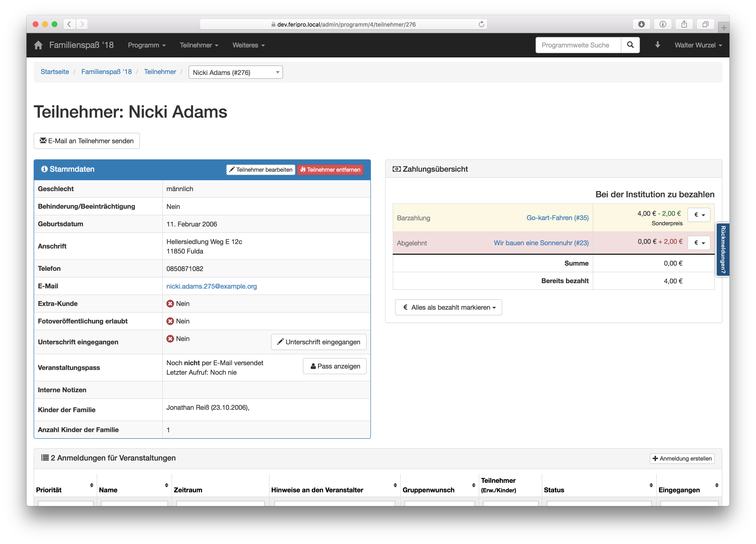Go back with browser back arrow

tap(69, 24)
